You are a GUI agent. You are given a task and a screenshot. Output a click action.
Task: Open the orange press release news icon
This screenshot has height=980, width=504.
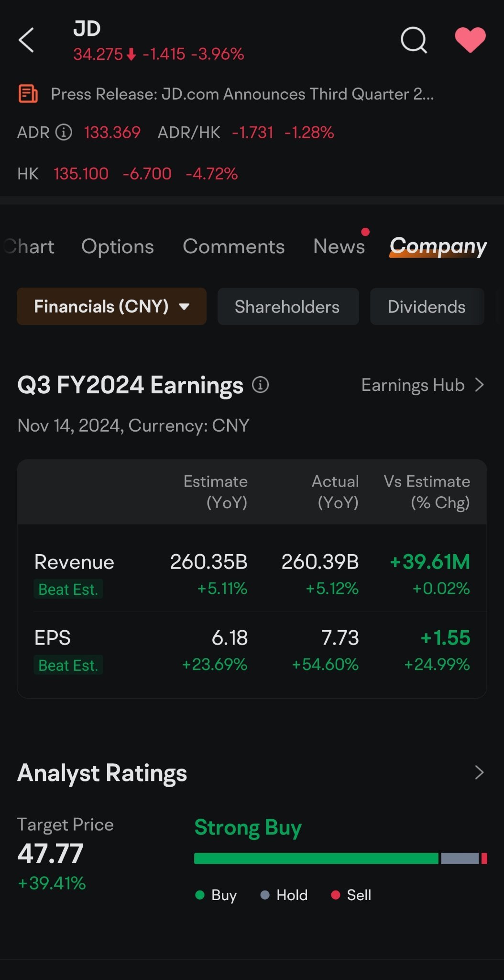pyautogui.click(x=28, y=93)
